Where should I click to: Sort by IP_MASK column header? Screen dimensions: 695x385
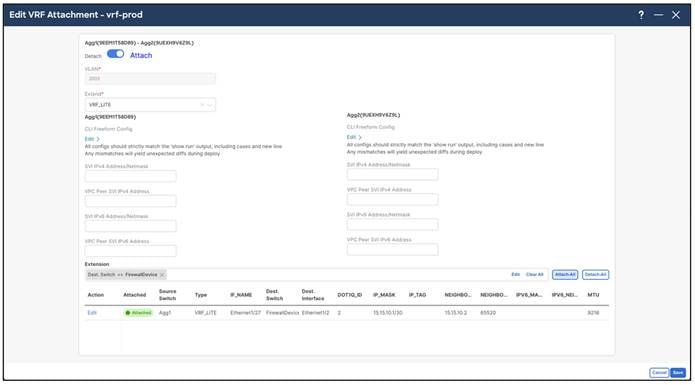click(x=384, y=295)
